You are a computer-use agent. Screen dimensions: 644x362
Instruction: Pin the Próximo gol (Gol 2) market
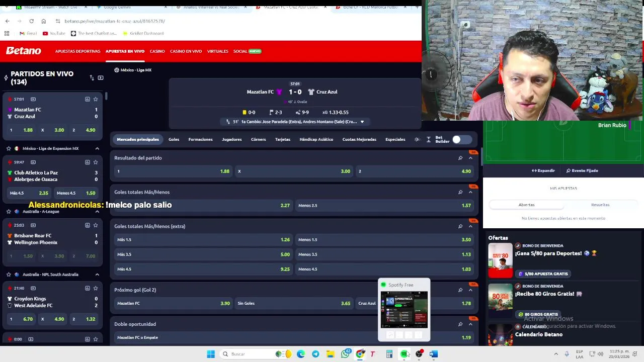[460, 290]
